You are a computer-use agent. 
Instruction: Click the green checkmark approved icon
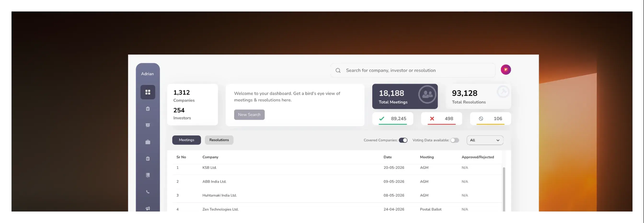[381, 119]
